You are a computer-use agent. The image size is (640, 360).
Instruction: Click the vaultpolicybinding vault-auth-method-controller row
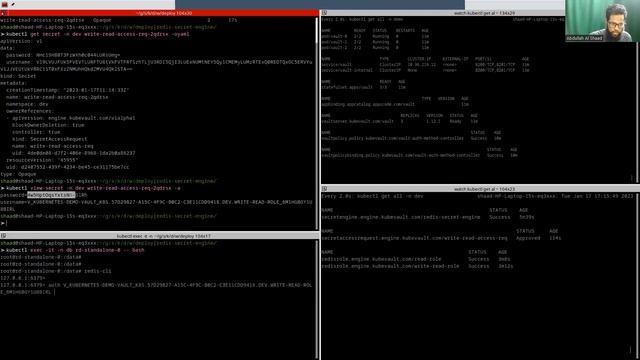pos(419,156)
